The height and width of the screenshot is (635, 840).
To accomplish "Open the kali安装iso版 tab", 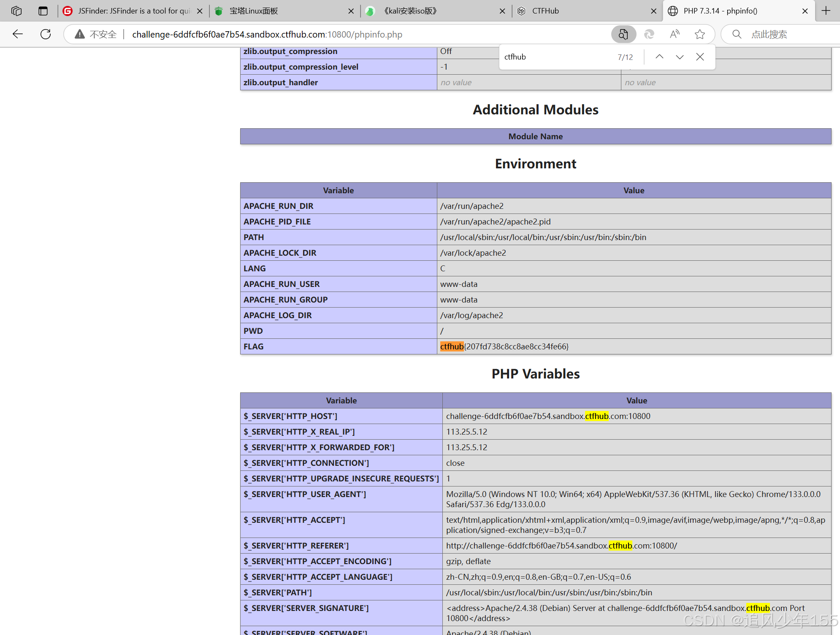I will coord(410,11).
